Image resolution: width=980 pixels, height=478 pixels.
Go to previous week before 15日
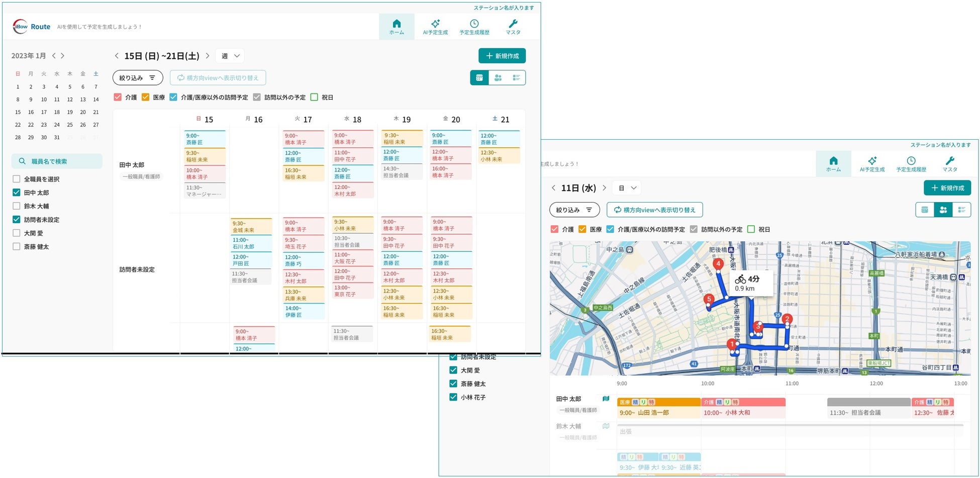pyautogui.click(x=117, y=56)
